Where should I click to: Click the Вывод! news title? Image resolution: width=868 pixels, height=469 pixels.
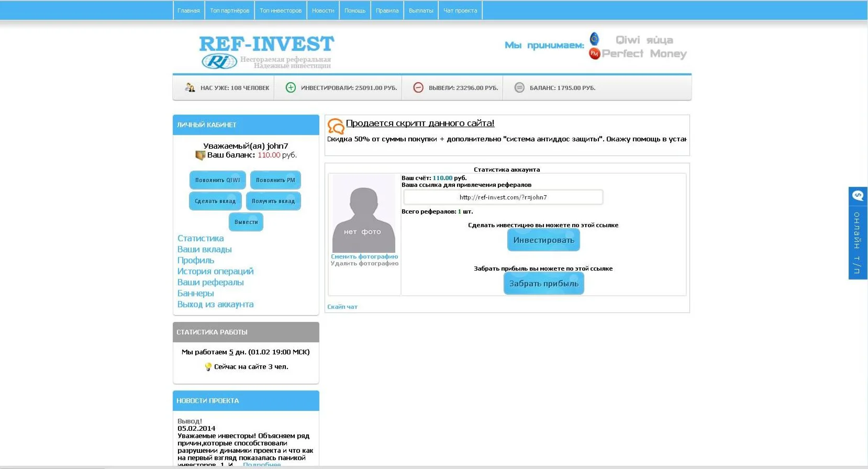pyautogui.click(x=190, y=421)
